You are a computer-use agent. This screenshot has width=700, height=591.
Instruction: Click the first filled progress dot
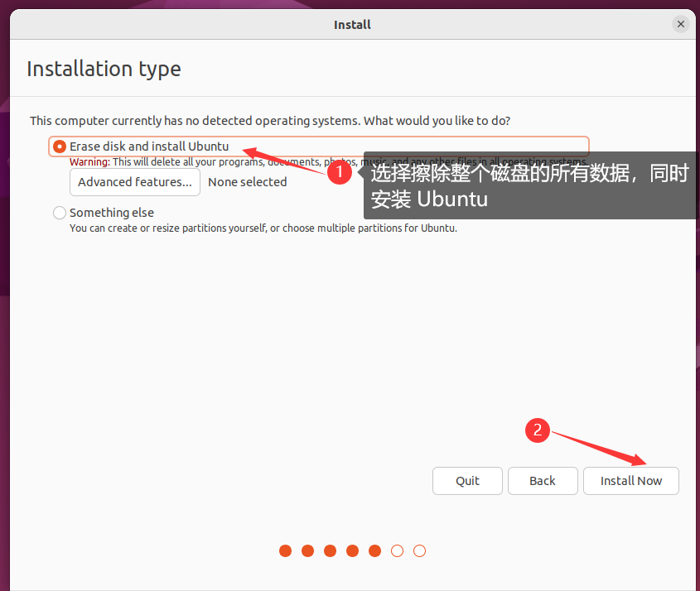[x=286, y=551]
